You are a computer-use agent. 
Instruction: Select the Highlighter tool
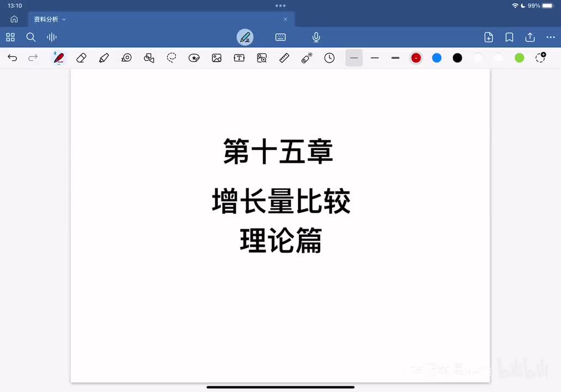tap(103, 58)
